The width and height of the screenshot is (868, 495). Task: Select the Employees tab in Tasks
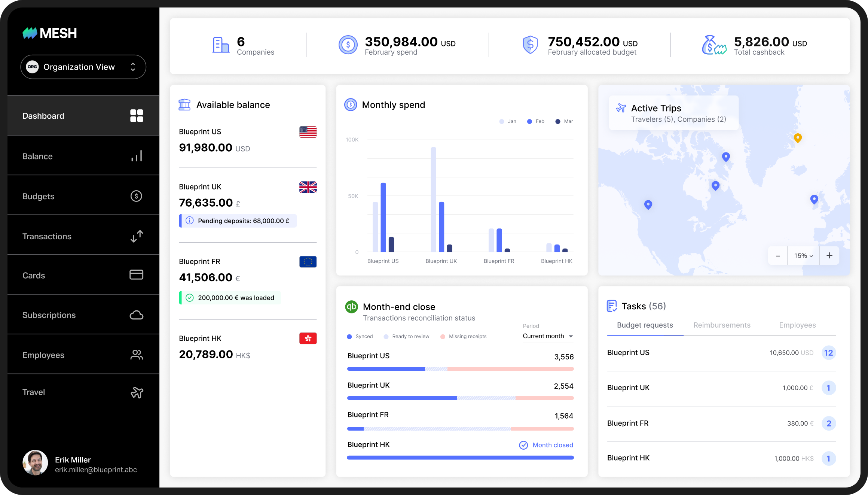[x=797, y=325]
